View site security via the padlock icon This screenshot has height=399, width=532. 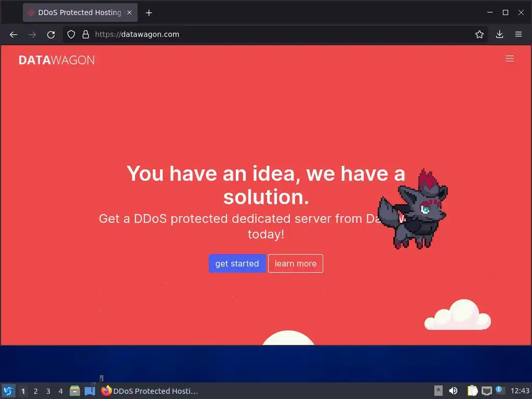tap(86, 34)
